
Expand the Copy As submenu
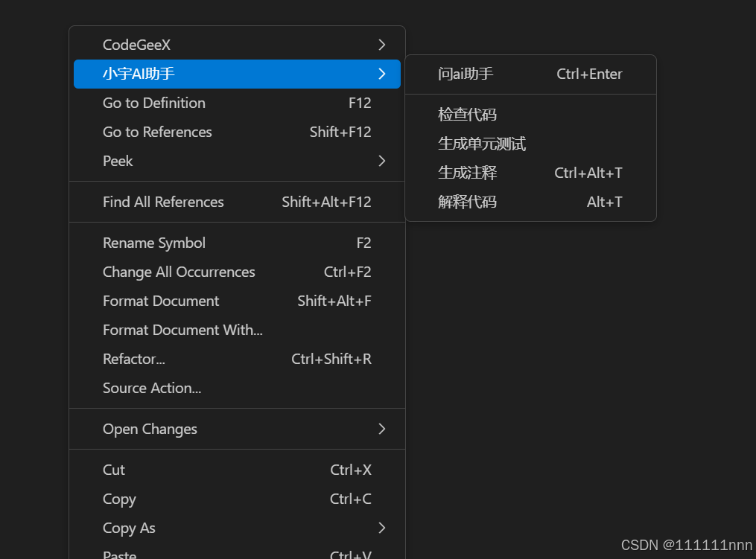381,528
